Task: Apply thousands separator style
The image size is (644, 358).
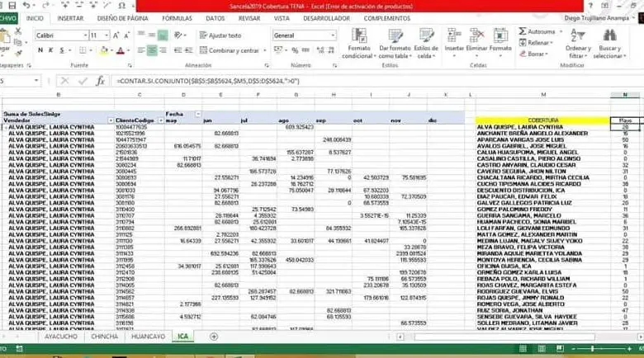Action: coord(306,50)
